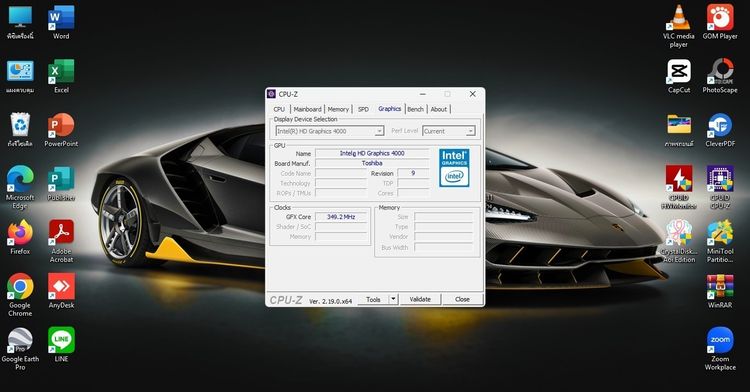The width and height of the screenshot is (750, 392).
Task: Launch CleverPDF desktop shortcut
Action: click(720, 130)
